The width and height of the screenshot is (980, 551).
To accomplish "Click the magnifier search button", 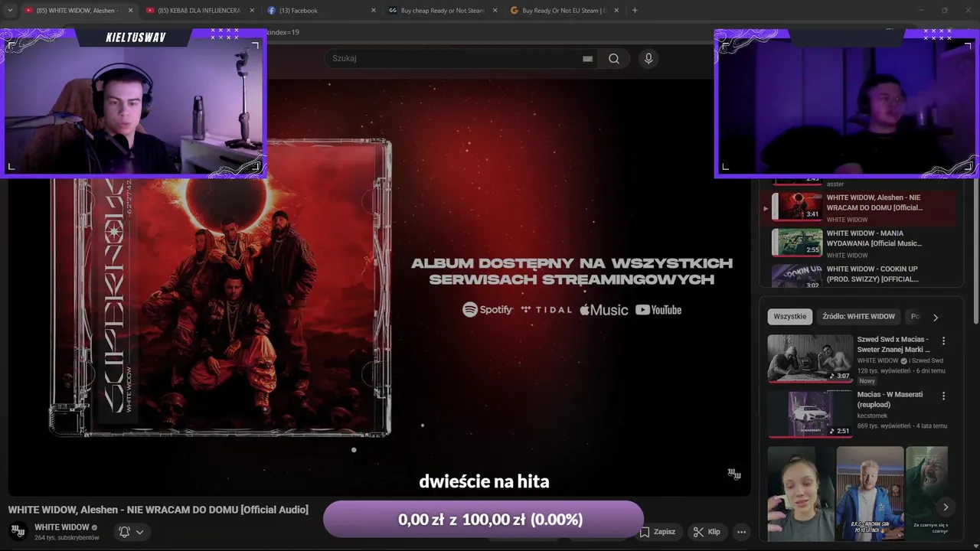I will pos(614,59).
